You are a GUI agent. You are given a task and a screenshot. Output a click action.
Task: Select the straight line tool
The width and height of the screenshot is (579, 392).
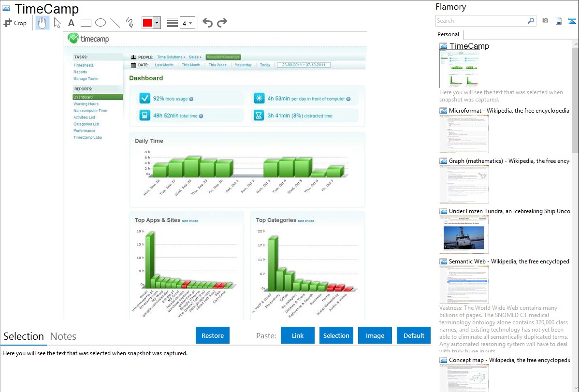115,23
